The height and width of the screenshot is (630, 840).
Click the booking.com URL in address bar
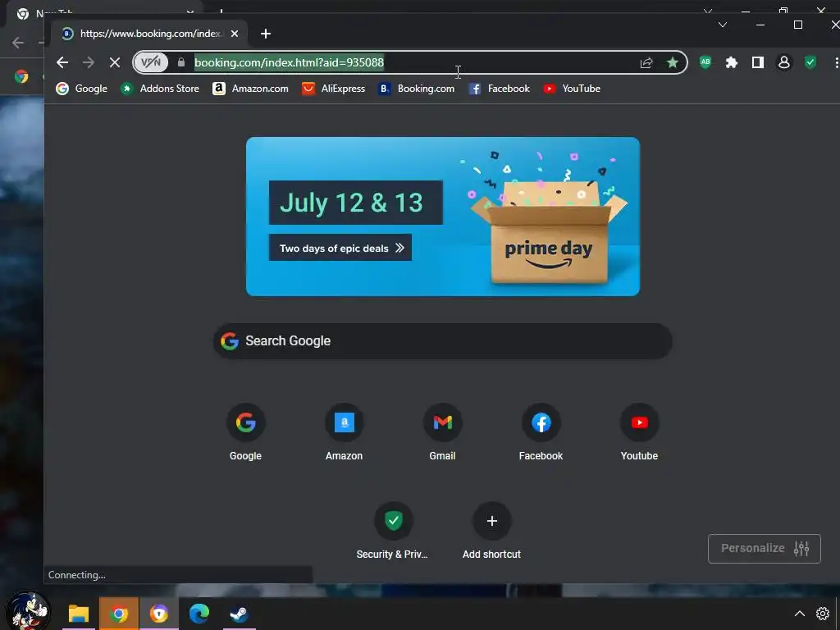tap(289, 62)
